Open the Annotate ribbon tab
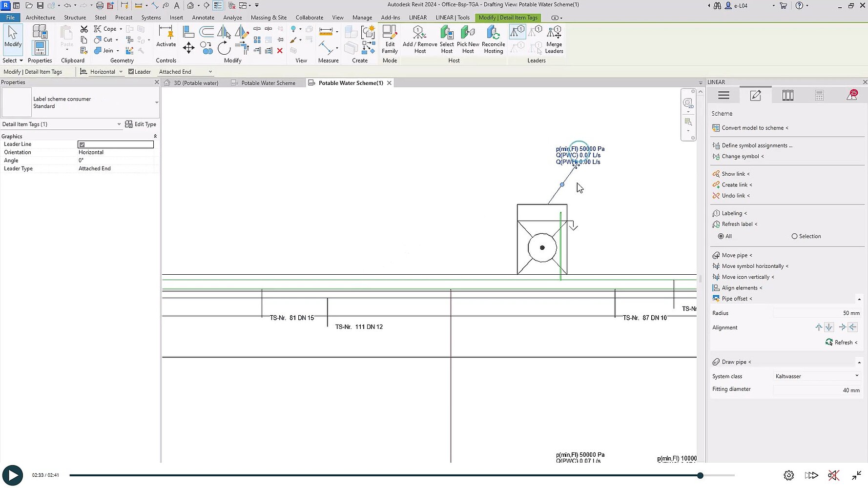 pyautogui.click(x=203, y=18)
